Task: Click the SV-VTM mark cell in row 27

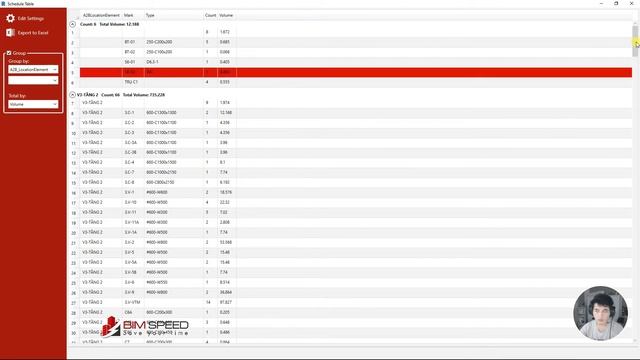Action: (x=133, y=302)
